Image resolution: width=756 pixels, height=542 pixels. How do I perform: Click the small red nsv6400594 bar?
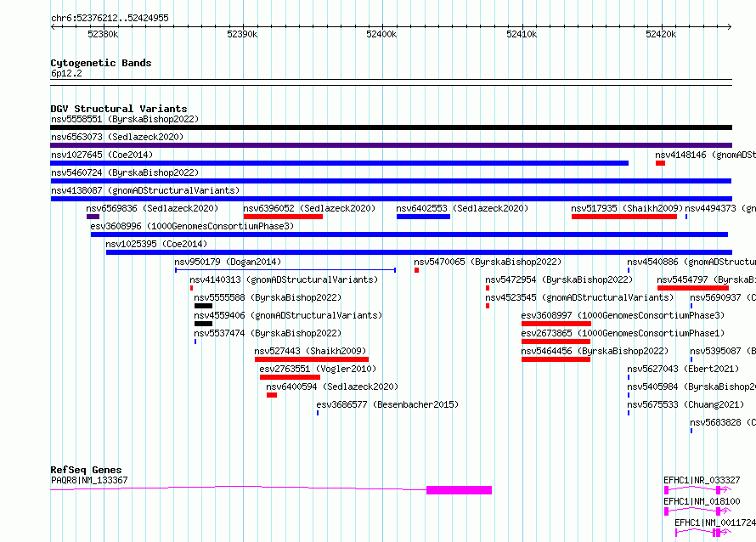click(x=272, y=395)
